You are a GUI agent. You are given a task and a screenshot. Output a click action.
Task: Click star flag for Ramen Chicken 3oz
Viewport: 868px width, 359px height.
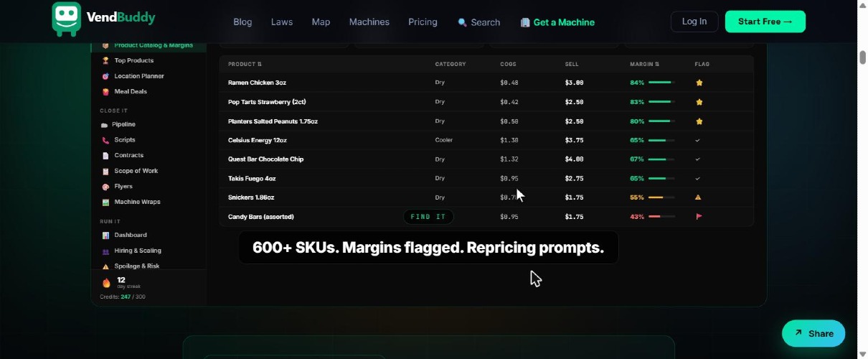click(x=699, y=83)
